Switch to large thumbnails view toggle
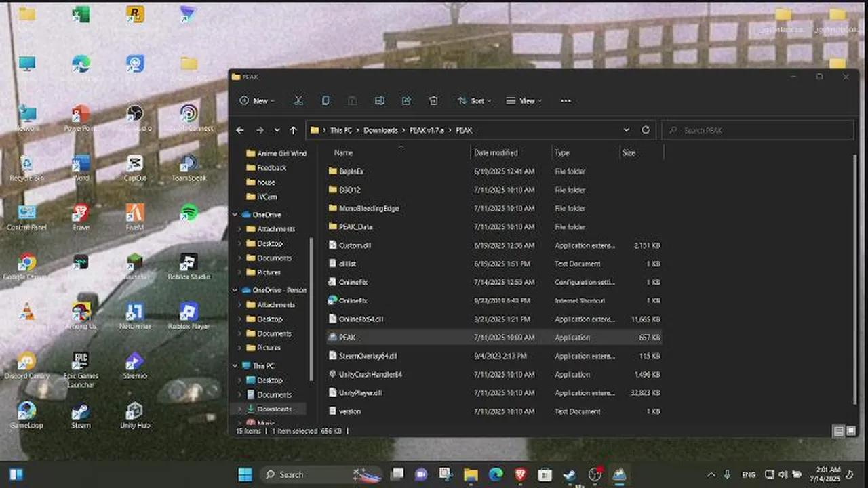This screenshot has height=488, width=868. [850, 431]
